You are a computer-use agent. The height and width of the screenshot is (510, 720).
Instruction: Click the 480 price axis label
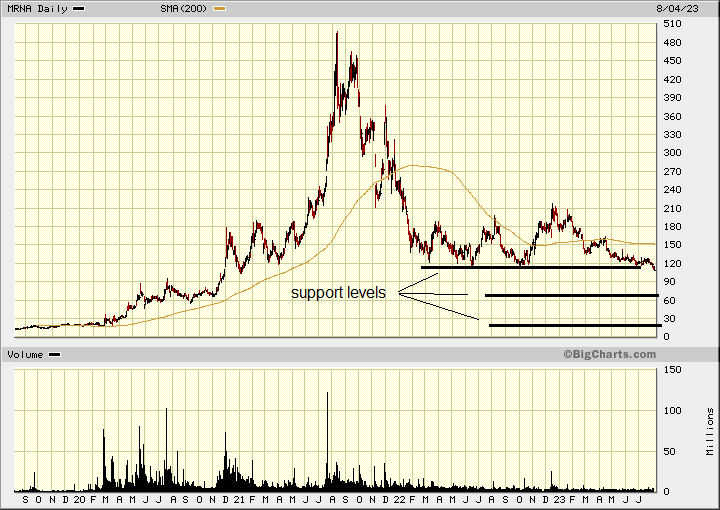(x=672, y=43)
